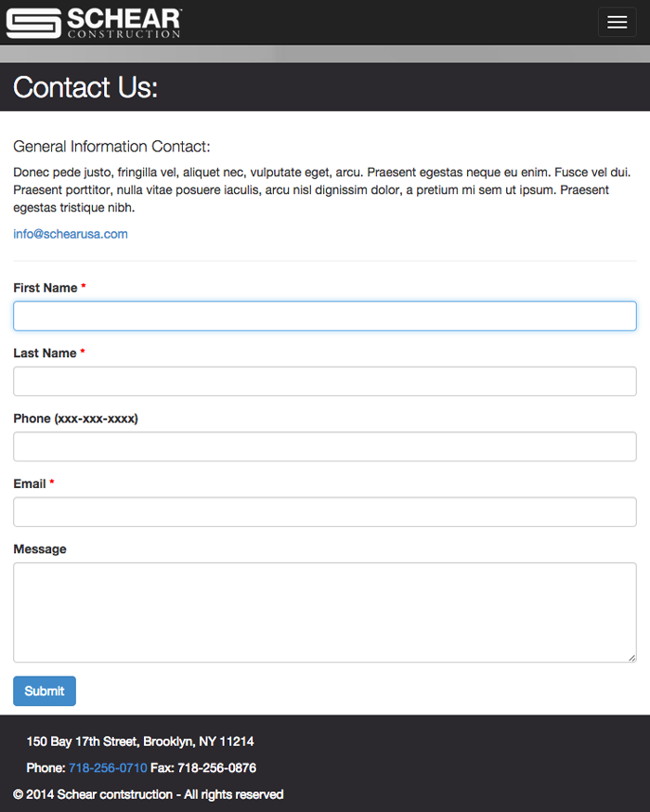Click inside the Message textarea
The height and width of the screenshot is (812, 650).
(x=325, y=612)
